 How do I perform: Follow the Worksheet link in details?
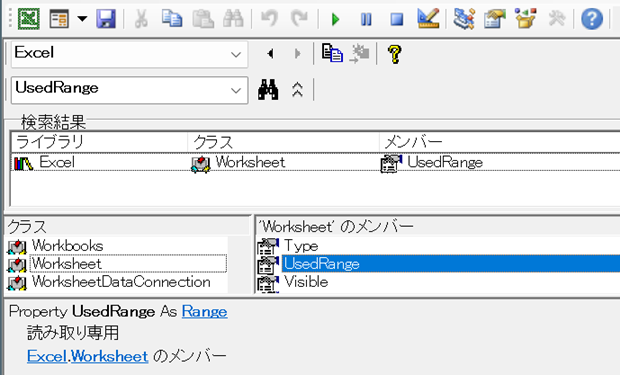click(110, 356)
